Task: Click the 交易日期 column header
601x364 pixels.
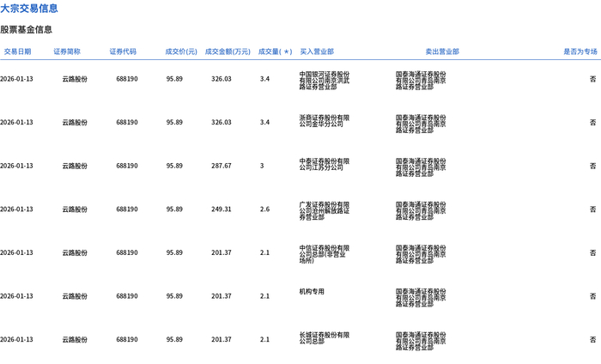Action: [17, 52]
